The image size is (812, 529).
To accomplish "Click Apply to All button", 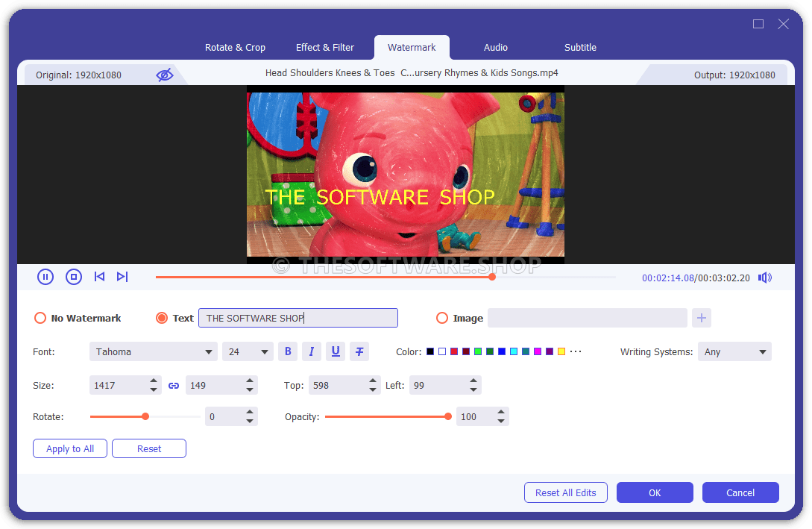I will pos(70,448).
